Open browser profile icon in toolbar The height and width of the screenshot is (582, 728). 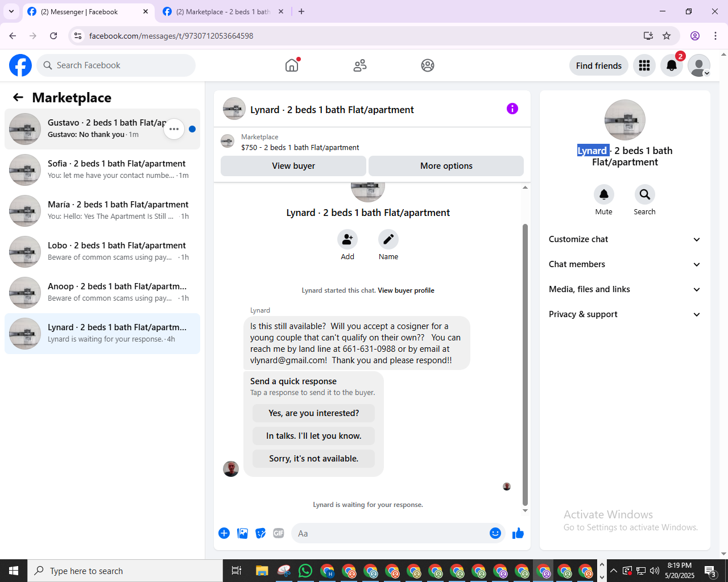click(x=695, y=36)
